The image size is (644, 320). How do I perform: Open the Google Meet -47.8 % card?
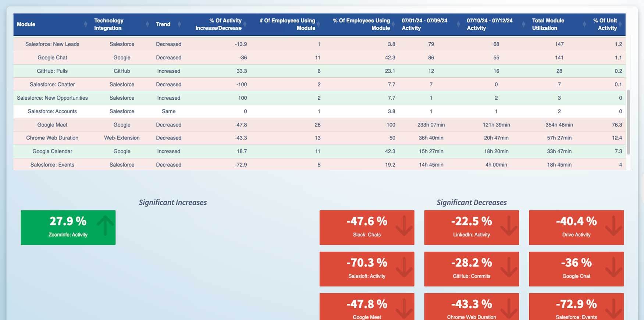click(x=367, y=306)
